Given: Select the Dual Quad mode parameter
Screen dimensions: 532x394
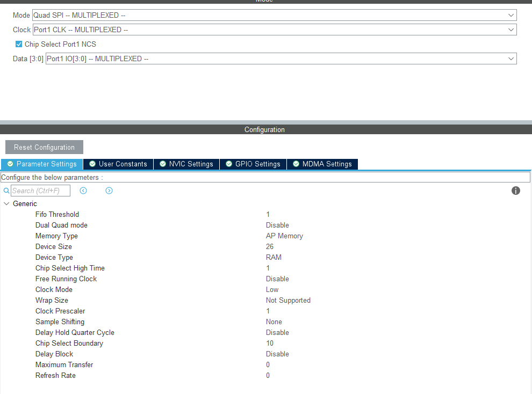Looking at the screenshot, I should [x=61, y=225].
